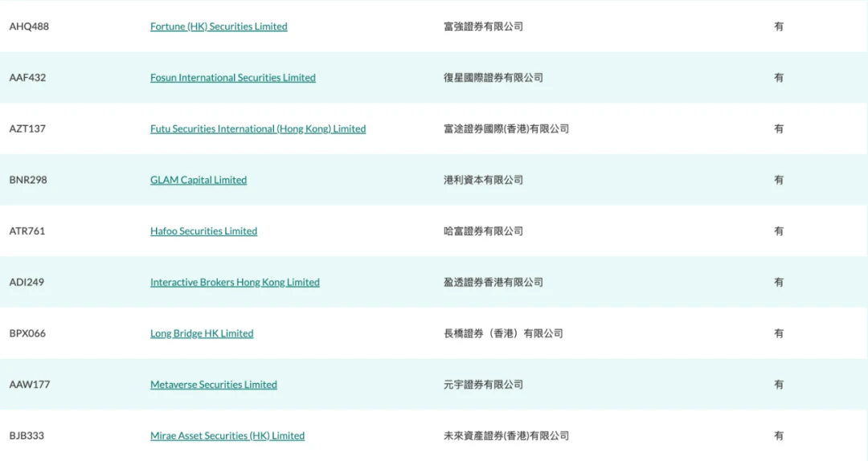Select the AZT137 code cell
The height and width of the screenshot is (461, 868).
(x=27, y=129)
